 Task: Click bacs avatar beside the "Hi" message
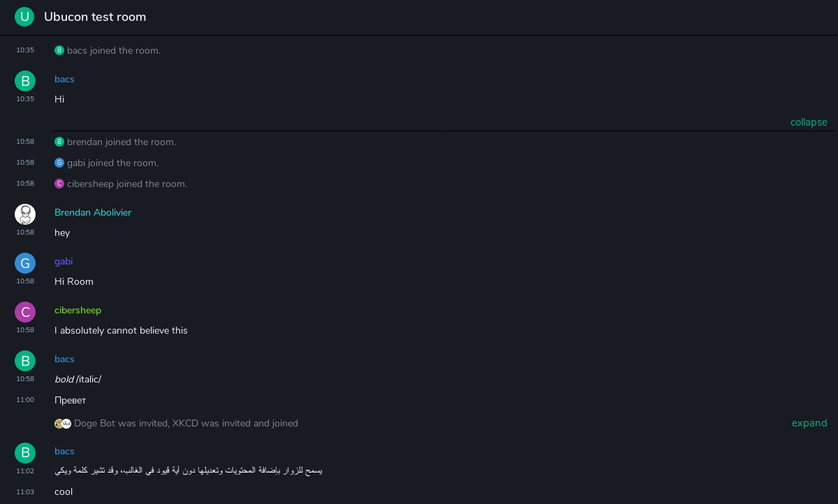25,81
